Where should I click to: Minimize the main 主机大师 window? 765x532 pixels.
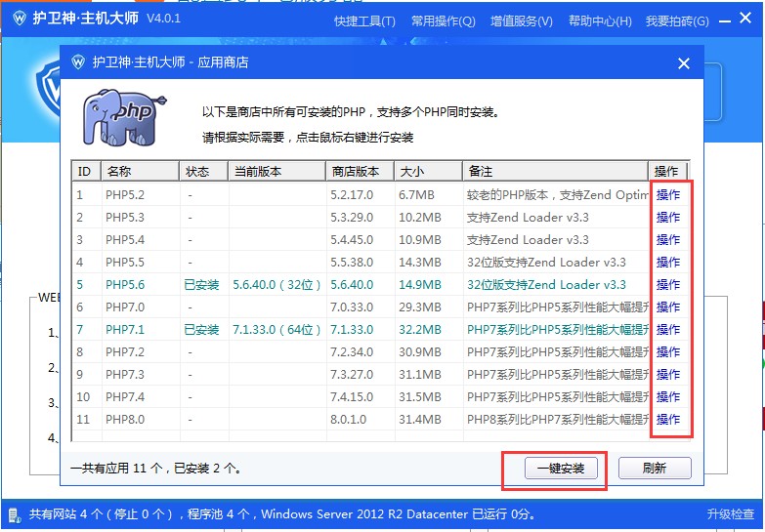coord(725,20)
